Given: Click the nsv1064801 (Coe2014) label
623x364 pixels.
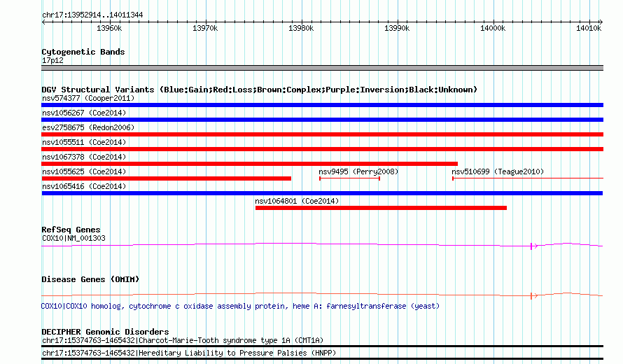Looking at the screenshot, I should point(297,201).
